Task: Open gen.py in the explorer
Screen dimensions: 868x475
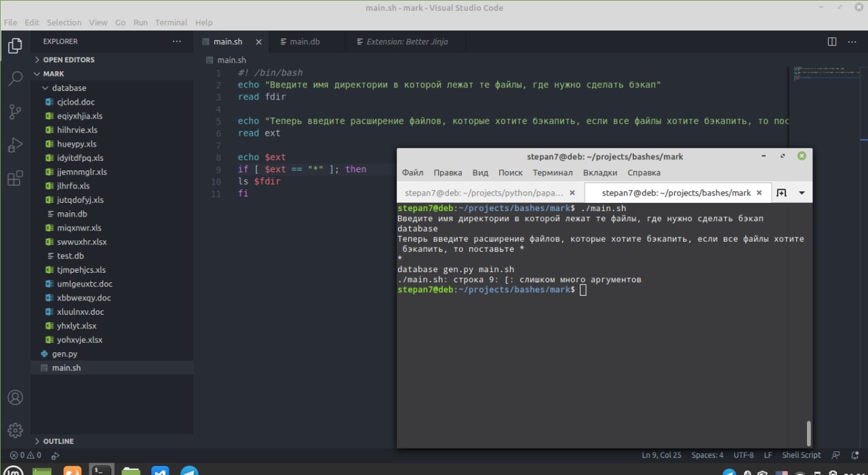Action: 64,354
